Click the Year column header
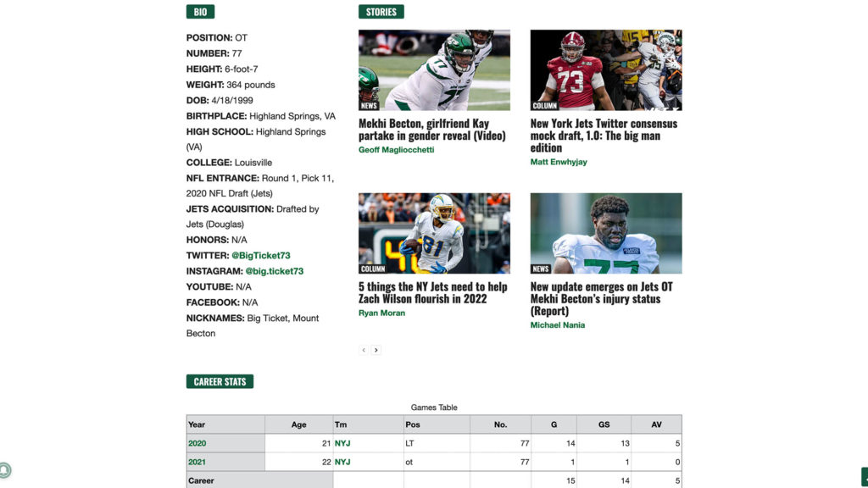 pos(225,424)
